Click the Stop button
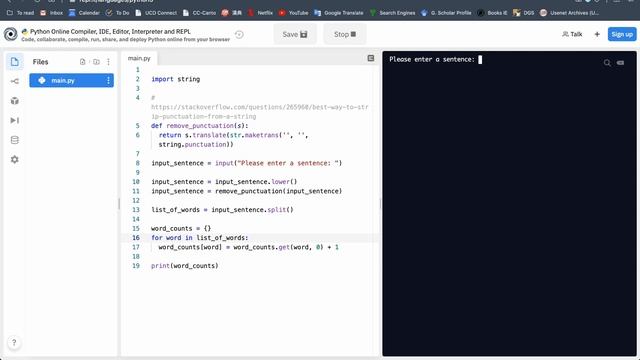Screen dimensions: 640x360 tap(345, 34)
